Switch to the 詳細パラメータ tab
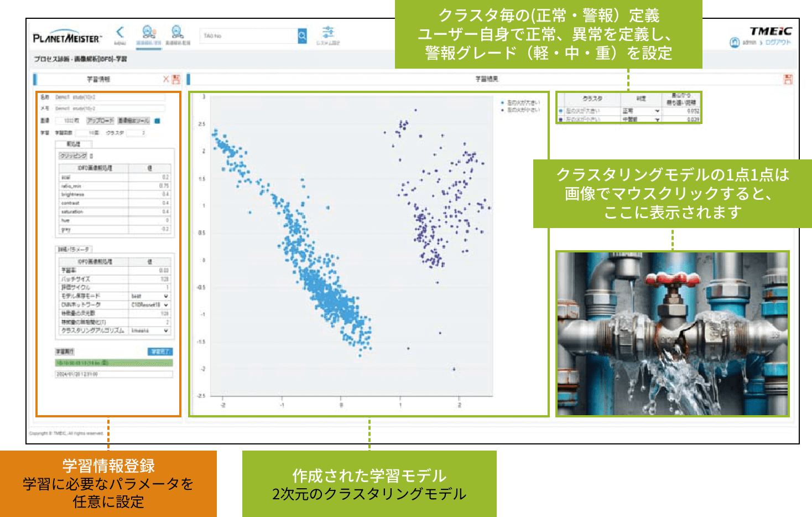The height and width of the screenshot is (517, 812). click(74, 250)
